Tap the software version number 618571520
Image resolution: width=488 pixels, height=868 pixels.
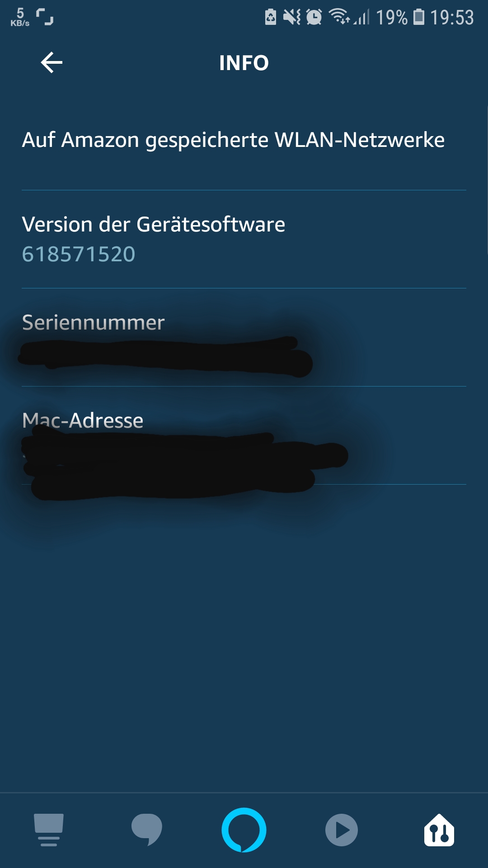click(x=79, y=254)
